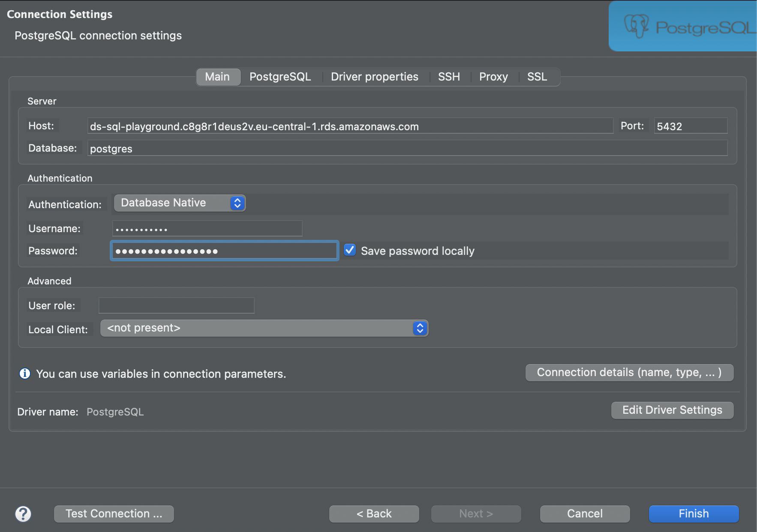Click the Finish button
Screen dimensions: 757x532
click(693, 514)
